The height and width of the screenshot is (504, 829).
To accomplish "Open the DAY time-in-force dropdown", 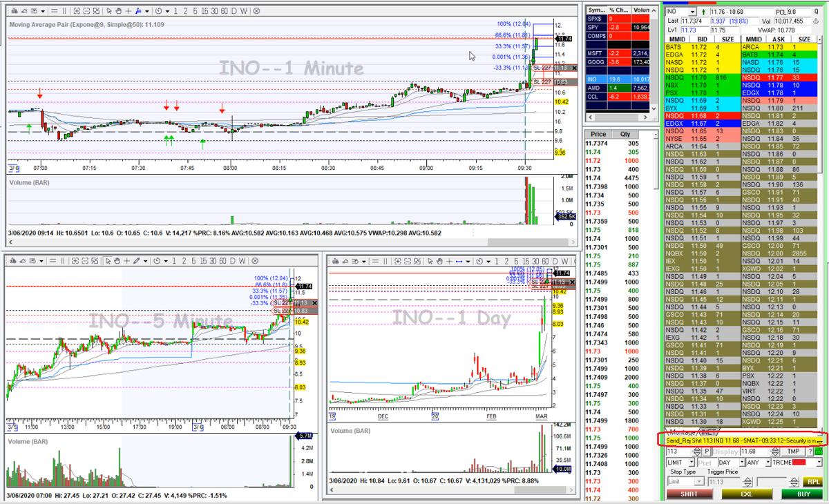I will (x=742, y=462).
